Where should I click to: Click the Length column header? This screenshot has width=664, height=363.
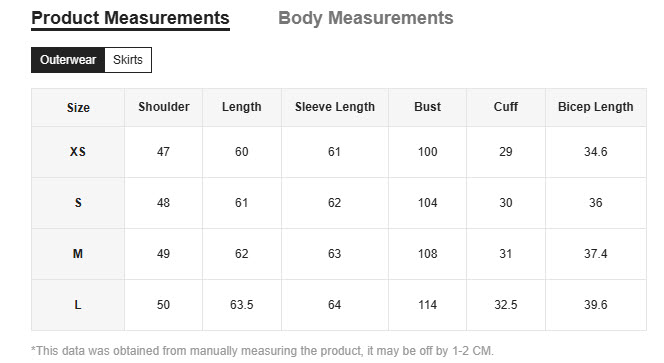point(242,107)
